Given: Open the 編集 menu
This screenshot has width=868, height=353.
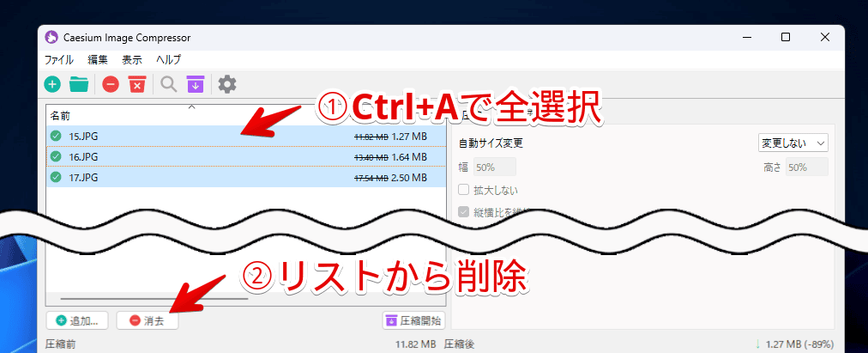Looking at the screenshot, I should (x=98, y=60).
